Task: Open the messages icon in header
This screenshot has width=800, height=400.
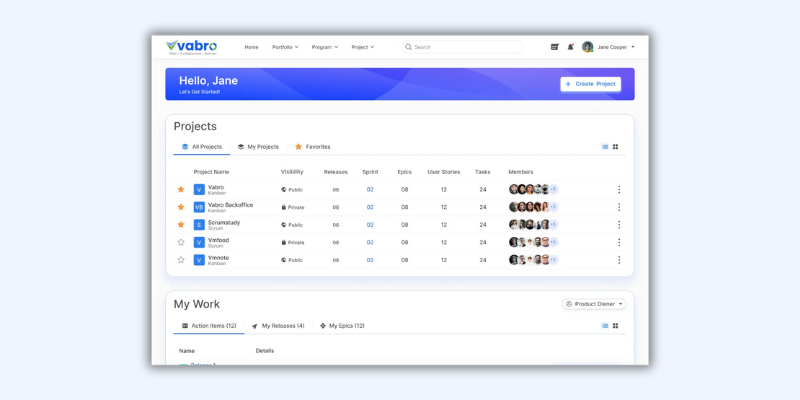Action: pyautogui.click(x=555, y=47)
